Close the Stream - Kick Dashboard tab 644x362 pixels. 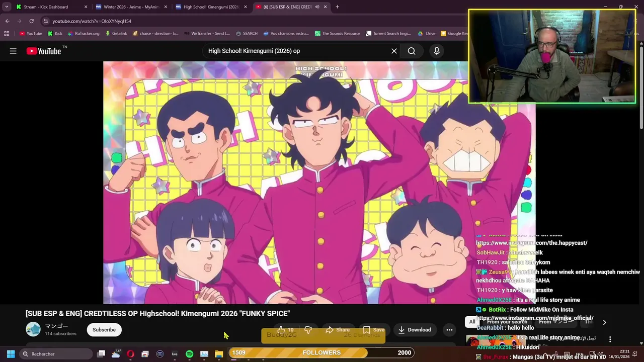86,7
